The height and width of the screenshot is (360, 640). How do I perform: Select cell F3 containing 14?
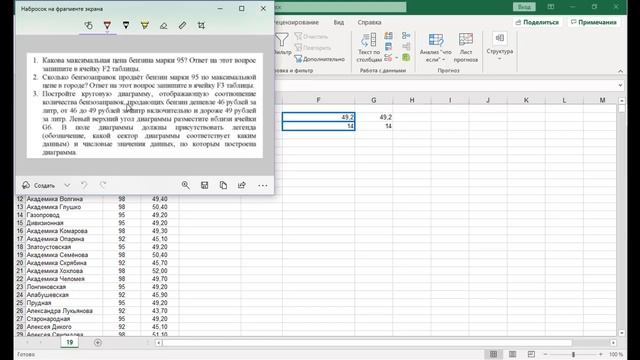(318, 126)
